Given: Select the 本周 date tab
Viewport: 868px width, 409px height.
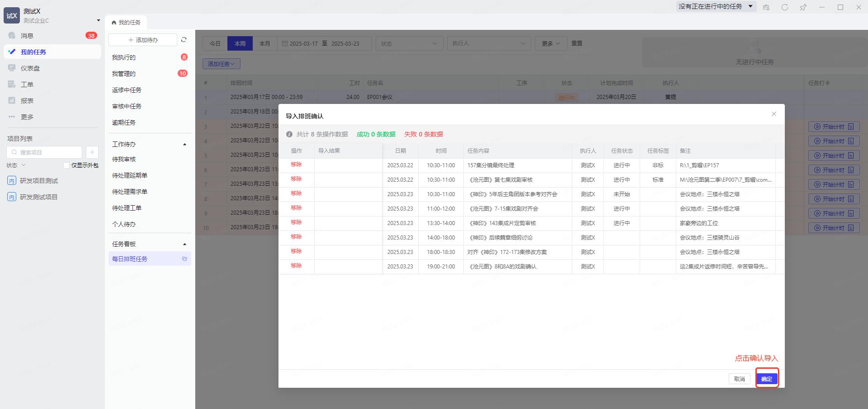Looking at the screenshot, I should click(x=240, y=43).
